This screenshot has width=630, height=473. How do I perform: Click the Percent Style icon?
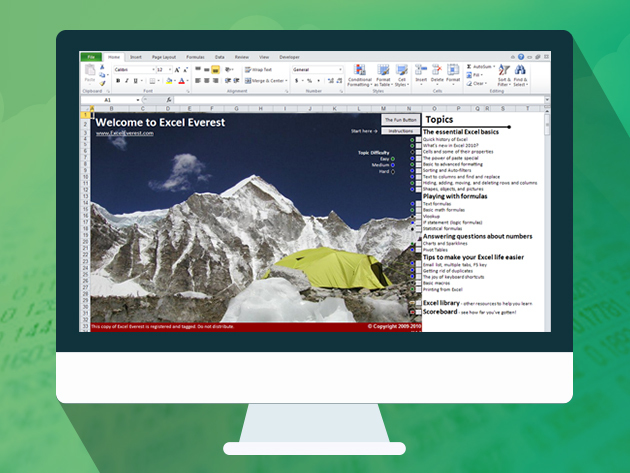[309, 81]
